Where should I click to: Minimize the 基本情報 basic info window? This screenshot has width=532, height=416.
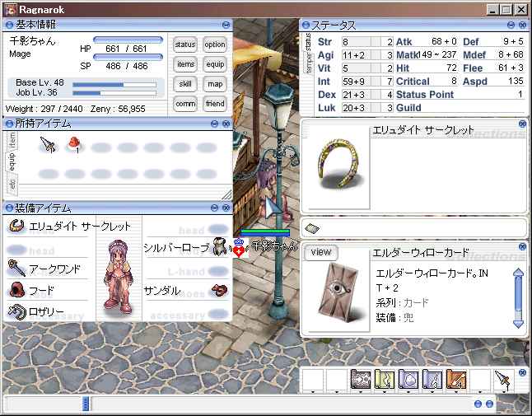[x=226, y=25]
